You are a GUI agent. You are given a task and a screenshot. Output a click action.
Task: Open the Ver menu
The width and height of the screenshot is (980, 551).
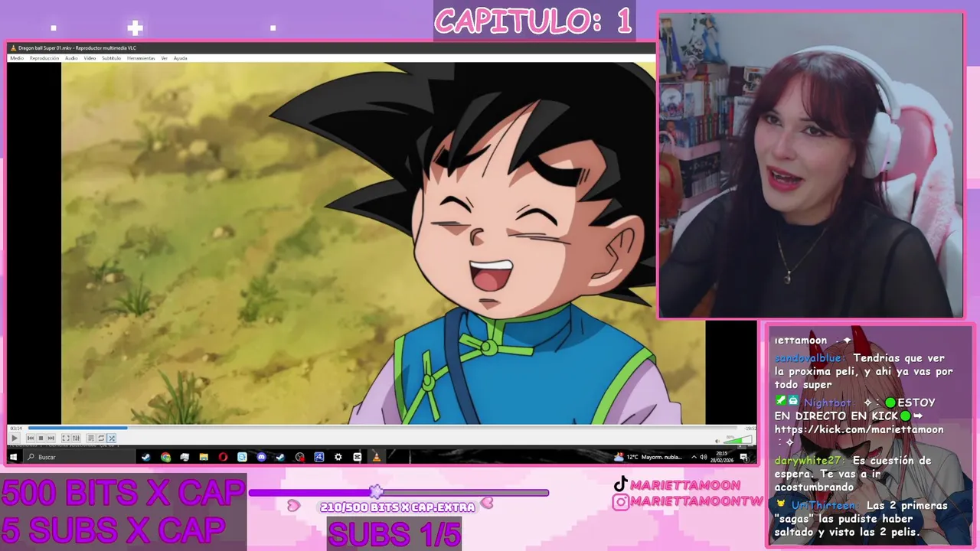click(164, 58)
